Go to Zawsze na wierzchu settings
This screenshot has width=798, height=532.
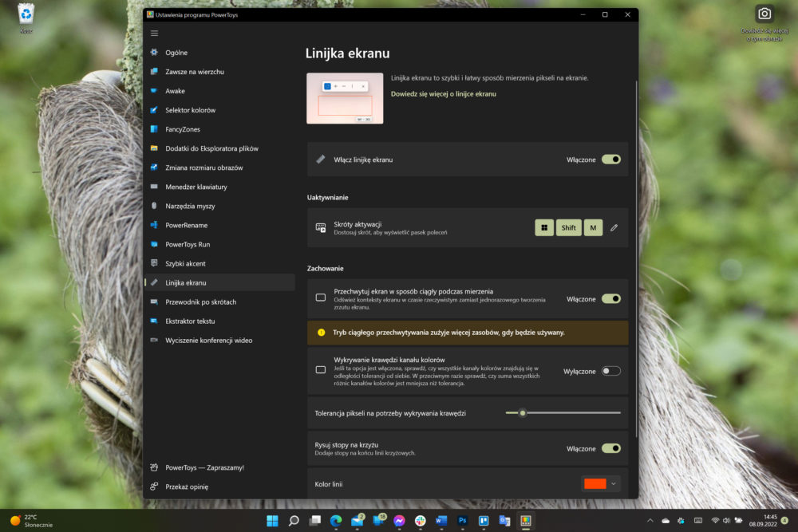pyautogui.click(x=220, y=72)
